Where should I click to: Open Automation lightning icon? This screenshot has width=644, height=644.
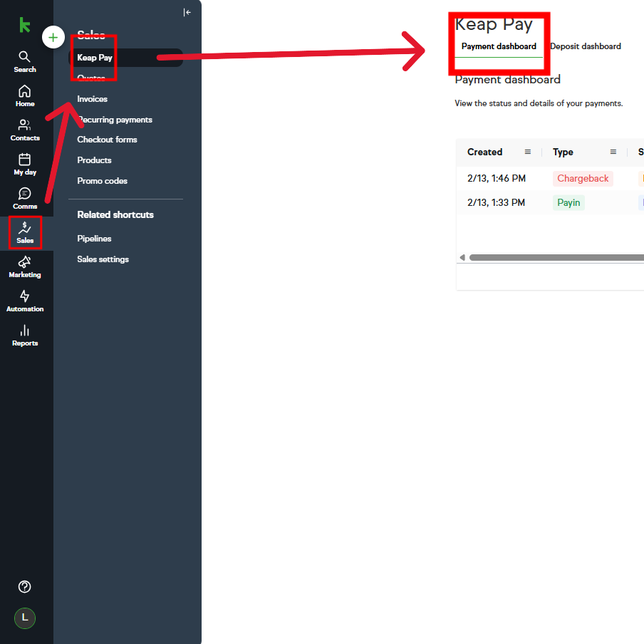[x=25, y=301]
